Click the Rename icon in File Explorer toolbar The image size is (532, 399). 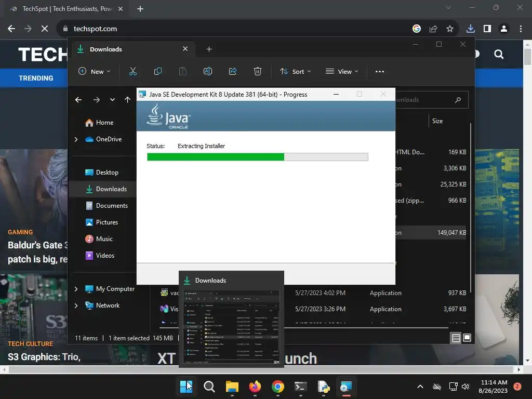[208, 71]
